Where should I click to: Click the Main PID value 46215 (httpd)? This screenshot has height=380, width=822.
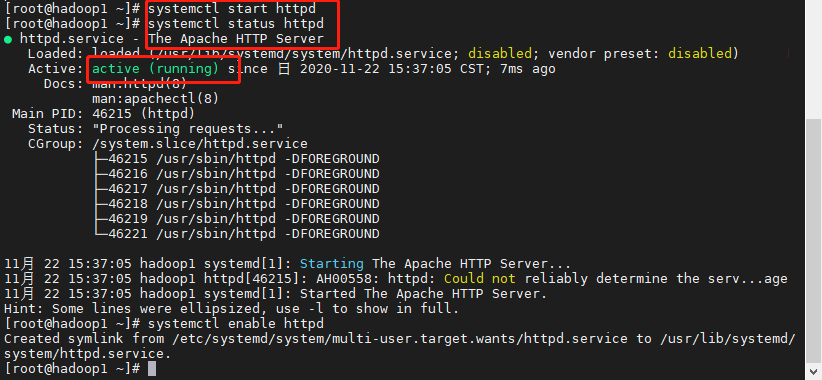144,113
